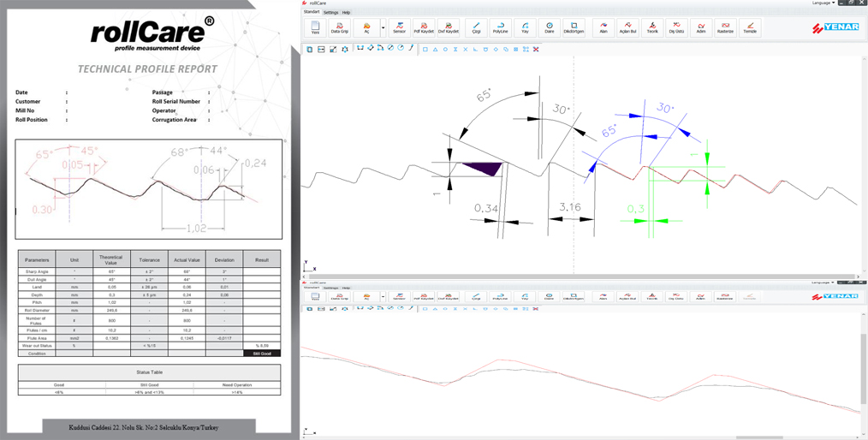
Task: Select the Dikdörtgen rectangle tool in upper window
Action: (574, 27)
